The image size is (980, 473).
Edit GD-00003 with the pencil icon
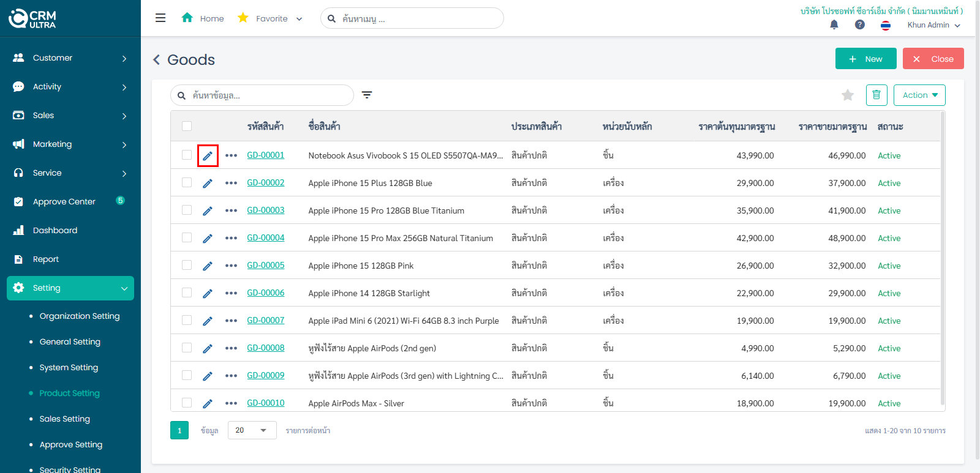[208, 210]
